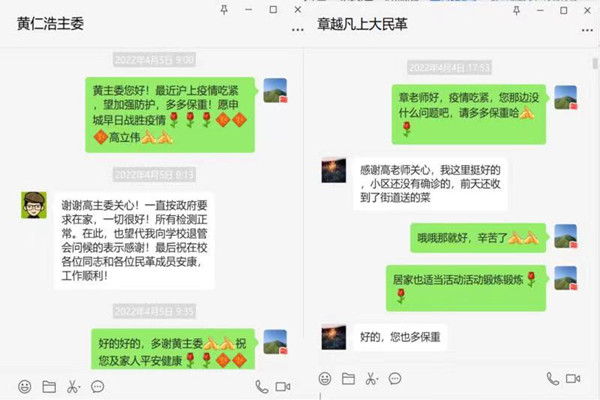Open emoji picker in left chat
Screen dimensions: 600x400
pos(24,387)
